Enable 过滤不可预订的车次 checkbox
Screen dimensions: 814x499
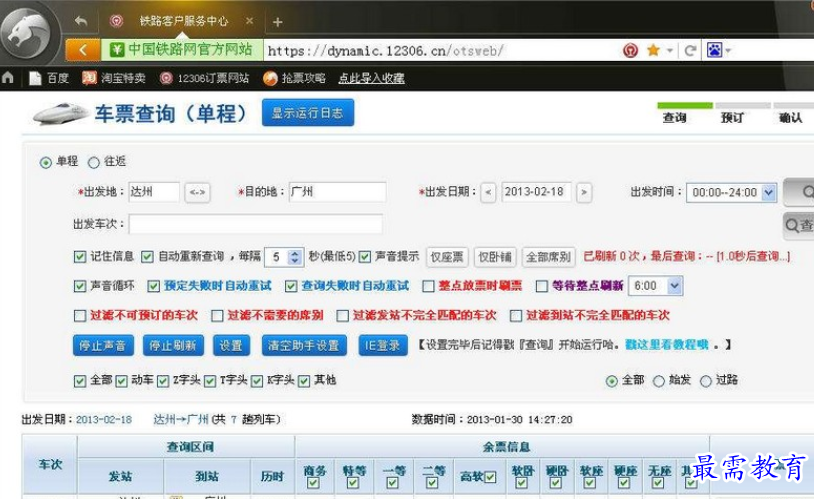pyautogui.click(x=80, y=315)
